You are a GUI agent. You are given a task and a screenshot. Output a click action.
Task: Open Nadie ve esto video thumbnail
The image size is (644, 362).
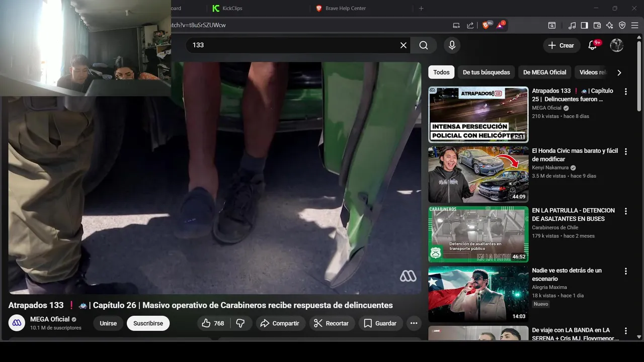tap(478, 294)
